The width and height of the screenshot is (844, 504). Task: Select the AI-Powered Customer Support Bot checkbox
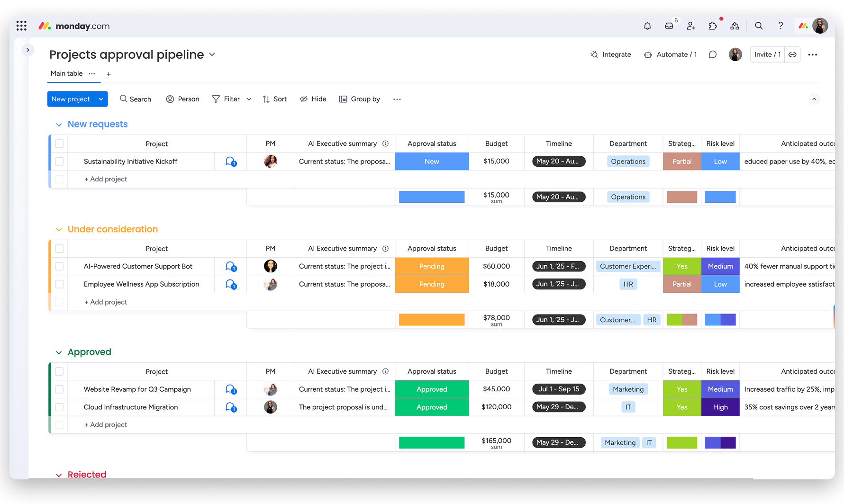click(59, 266)
